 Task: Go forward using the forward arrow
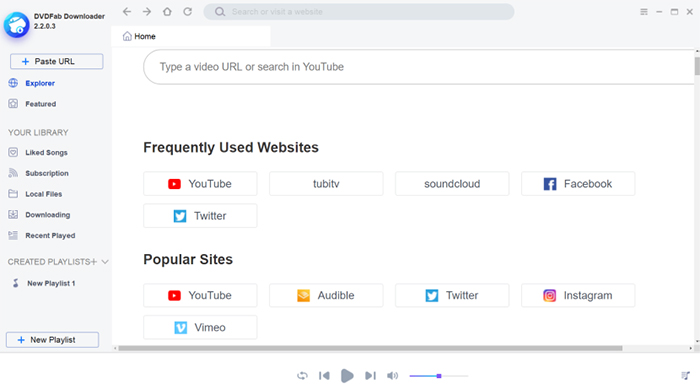point(147,12)
